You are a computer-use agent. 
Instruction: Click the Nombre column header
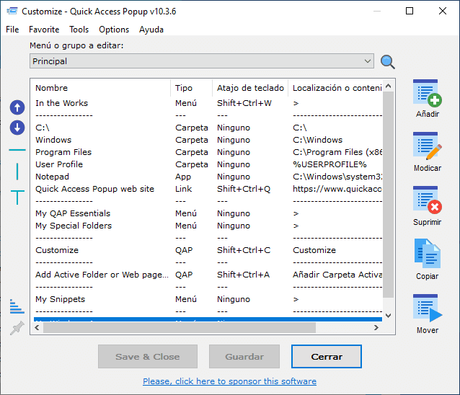pos(102,88)
